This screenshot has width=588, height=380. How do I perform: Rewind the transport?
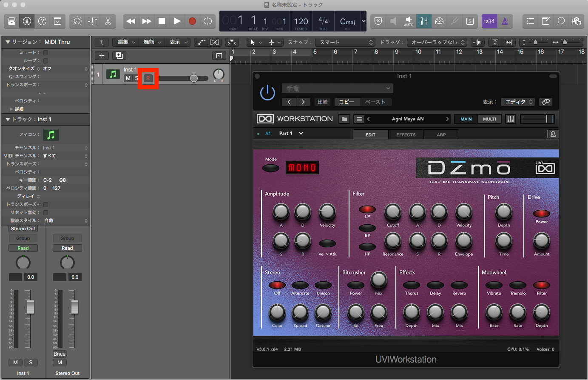[131, 21]
